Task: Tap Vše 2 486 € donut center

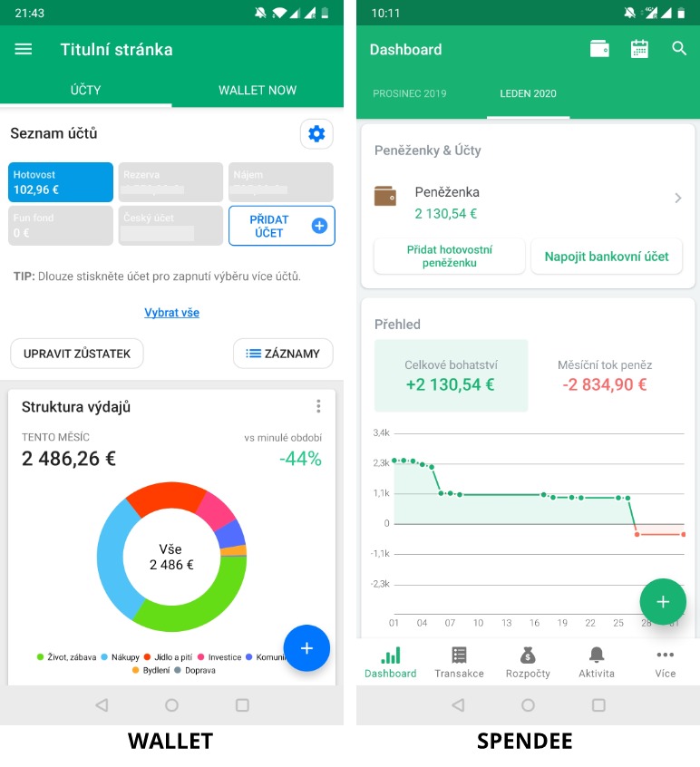Action: [x=171, y=557]
